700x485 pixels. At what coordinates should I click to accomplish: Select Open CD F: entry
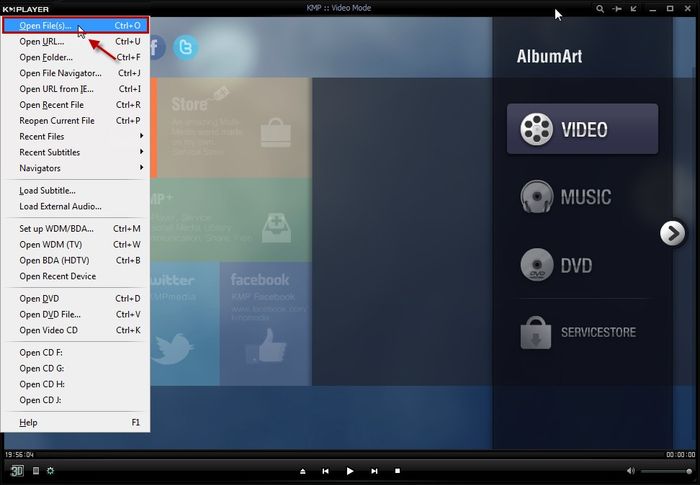pos(75,353)
